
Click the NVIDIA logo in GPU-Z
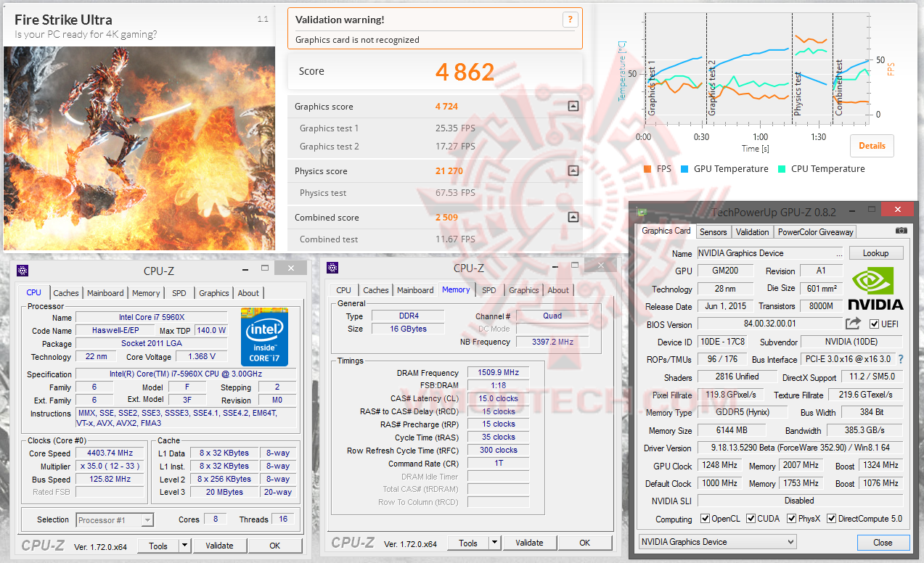875,288
